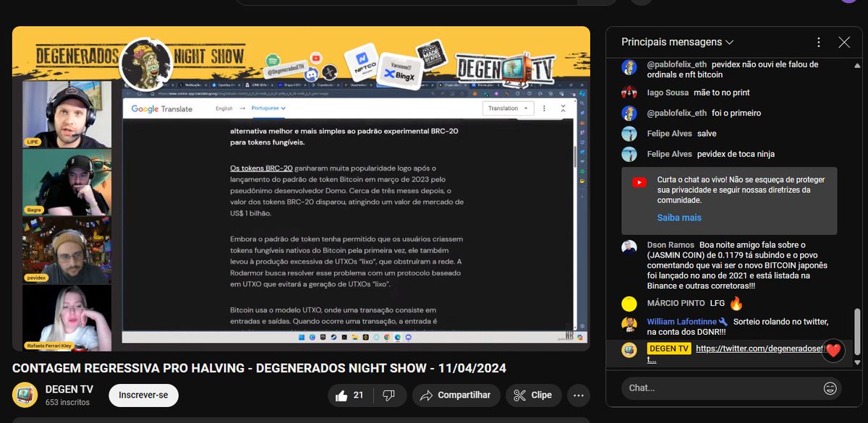Click LIPE webcam thumbnail in video

click(x=67, y=114)
